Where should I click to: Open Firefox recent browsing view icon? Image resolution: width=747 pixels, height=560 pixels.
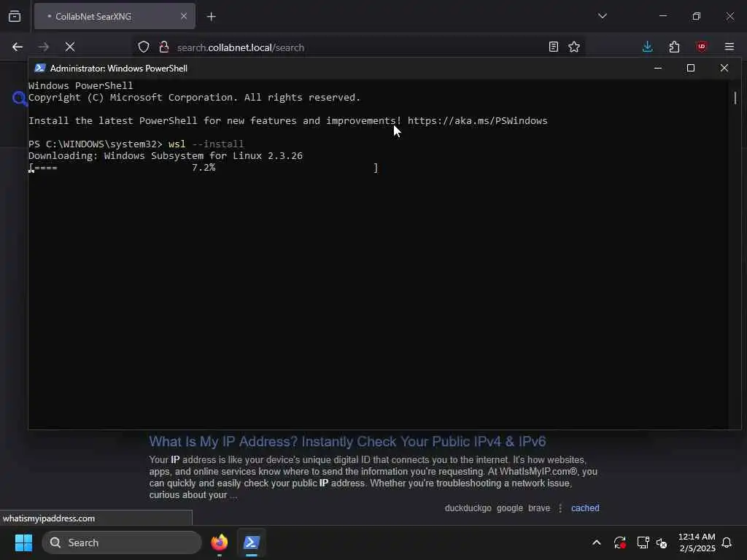pos(15,16)
